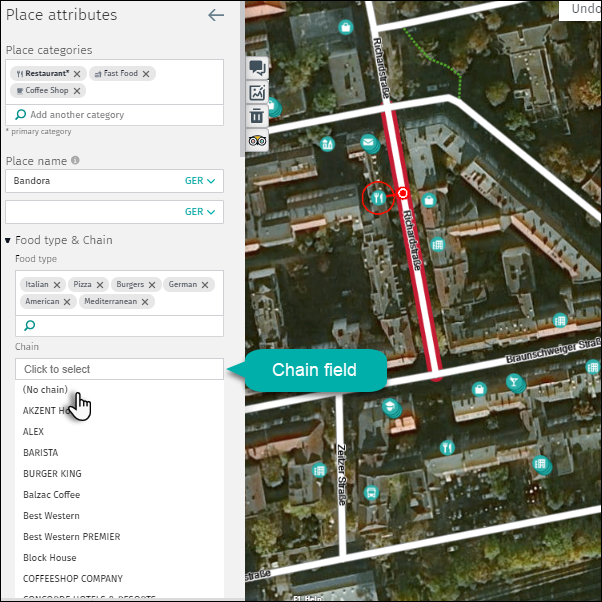Choose Block House chain option

pyautogui.click(x=50, y=558)
